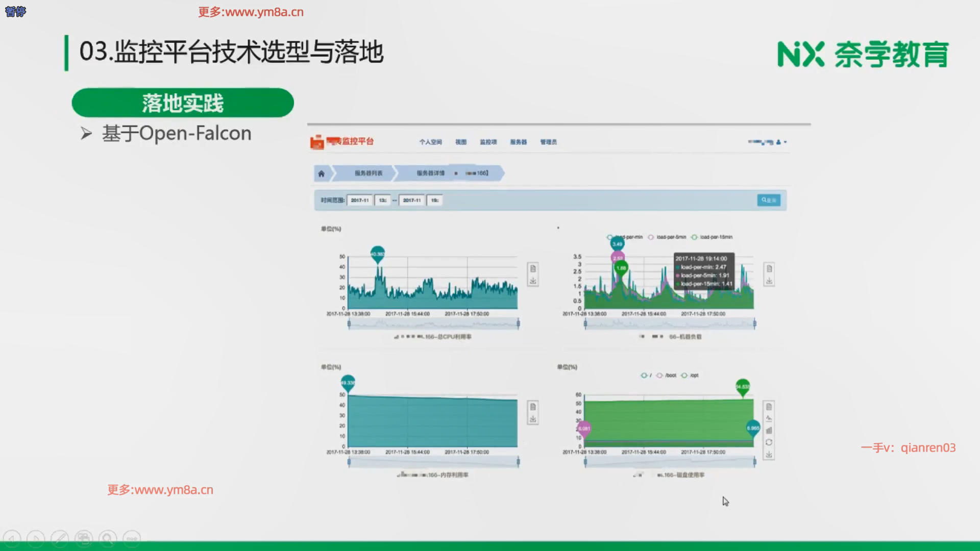
Task: Save the machine load chart as image
Action: (769, 281)
